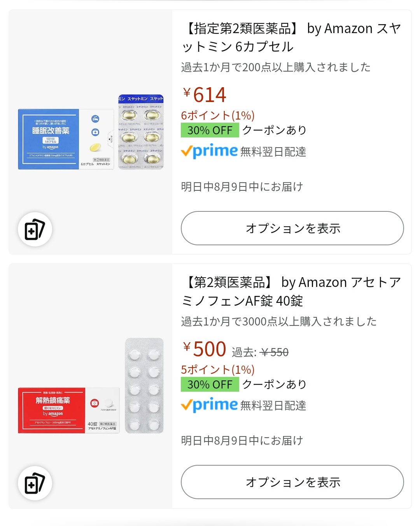The height and width of the screenshot is (526, 420).
Task: Click the 5ポイント(1%) points text
Action: click(x=218, y=369)
